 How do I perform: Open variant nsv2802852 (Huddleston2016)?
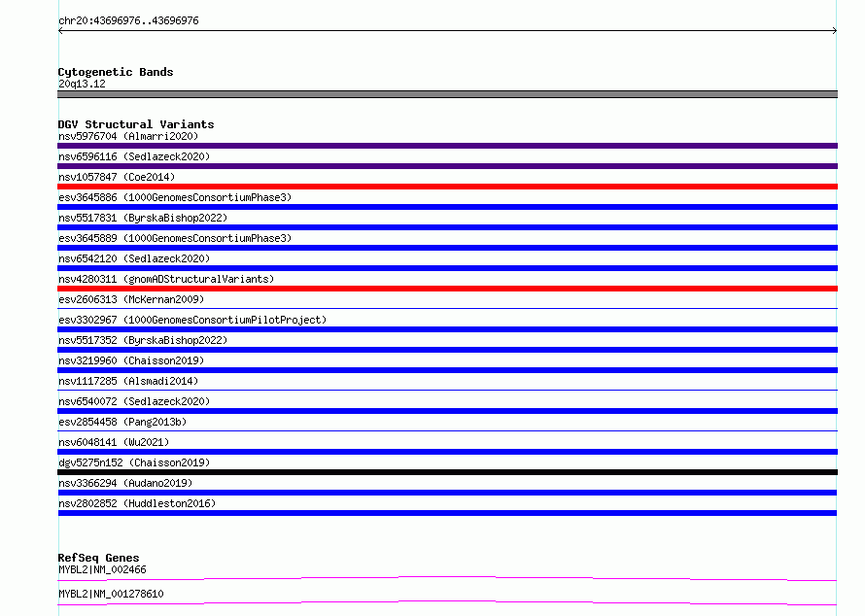(137, 503)
